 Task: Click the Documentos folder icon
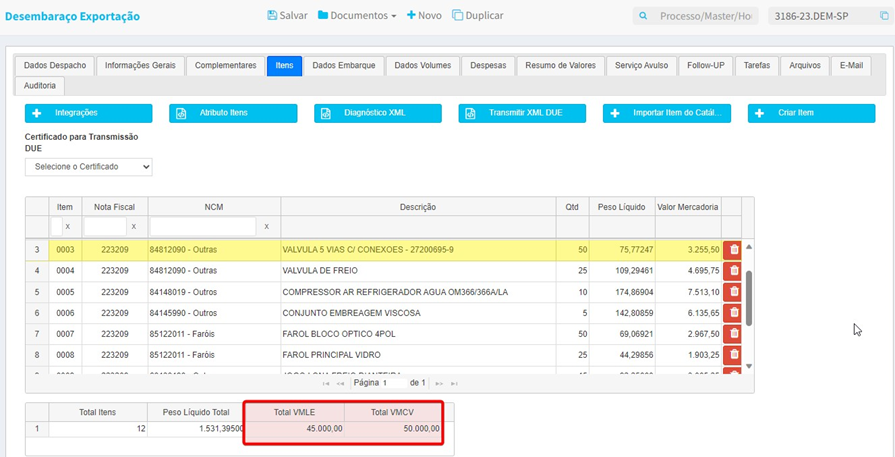point(323,15)
